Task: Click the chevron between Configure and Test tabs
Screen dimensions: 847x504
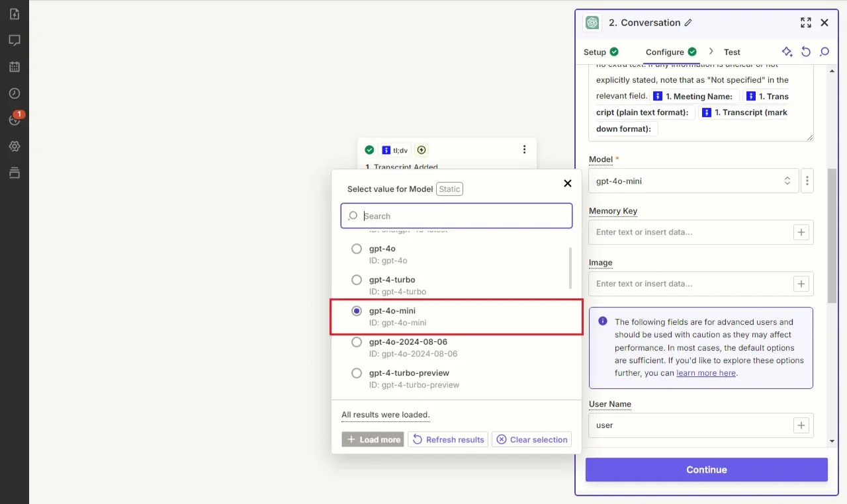Action: coord(711,52)
